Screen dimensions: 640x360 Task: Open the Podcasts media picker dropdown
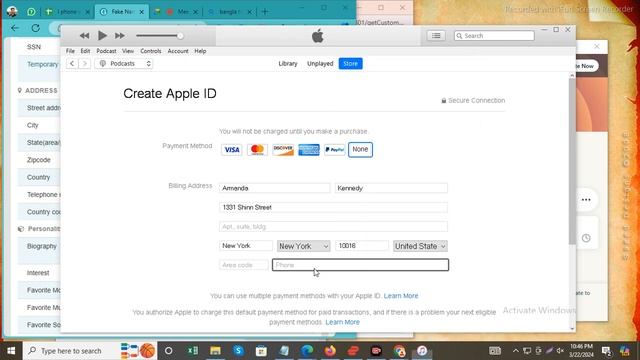124,64
